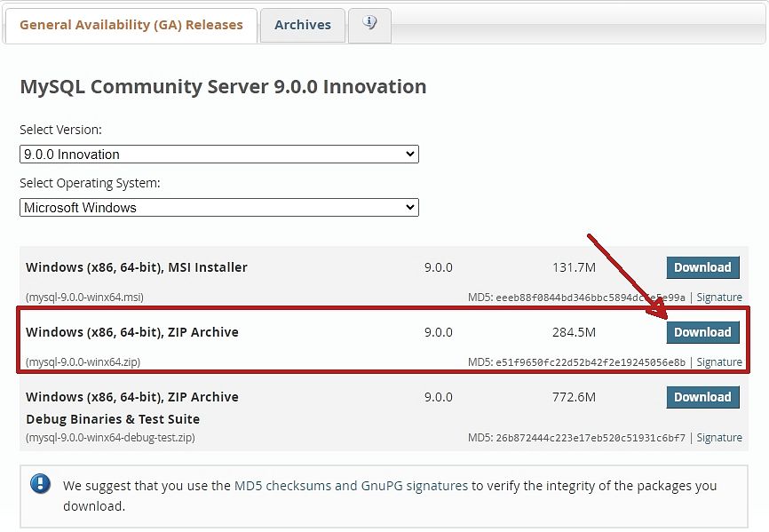The height and width of the screenshot is (532, 769).
Task: Click the MySQL Community Server 9.0.0 Innovation heading
Action: [x=223, y=87]
